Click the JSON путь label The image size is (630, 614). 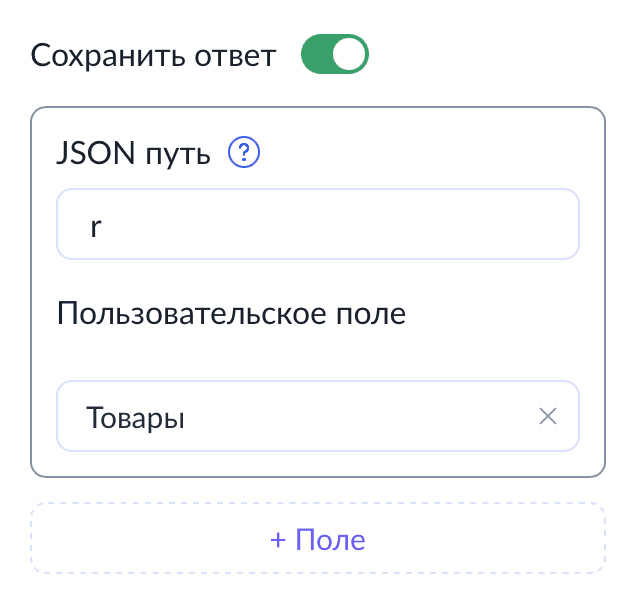[x=133, y=153]
